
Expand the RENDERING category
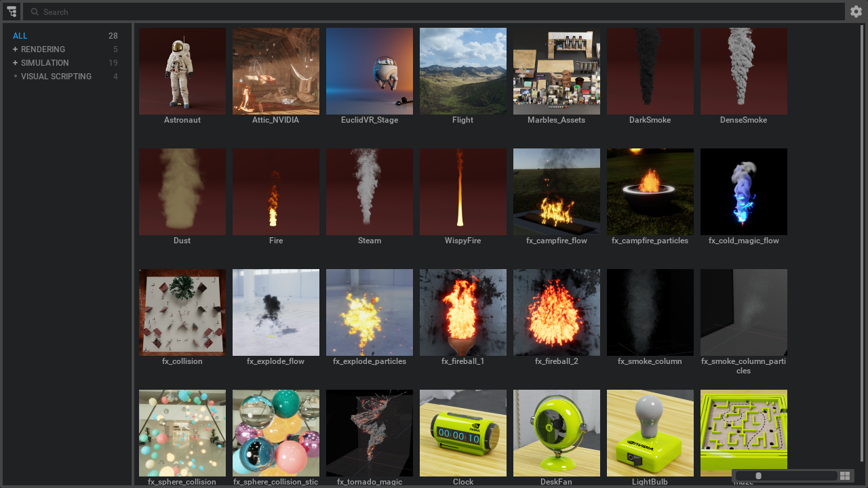15,49
